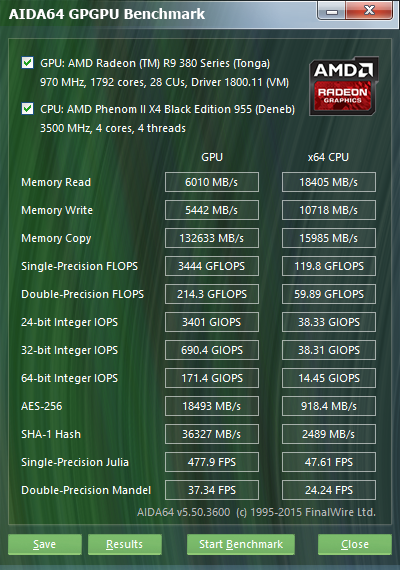Select the CPU SHA-1 Hash result 2489 MB/s
Viewport: 400px width, 570px height.
pyautogui.click(x=329, y=434)
